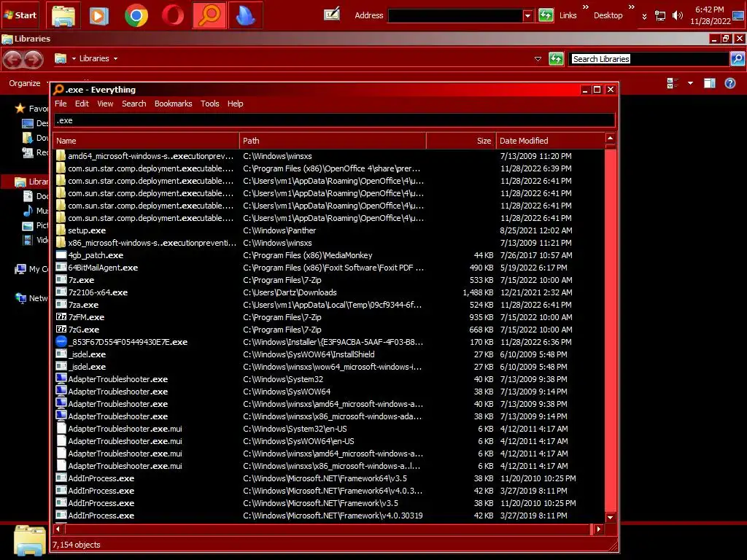This screenshot has height=560, width=747.
Task: Open the Libraries Help icon
Action: pyautogui.click(x=729, y=83)
